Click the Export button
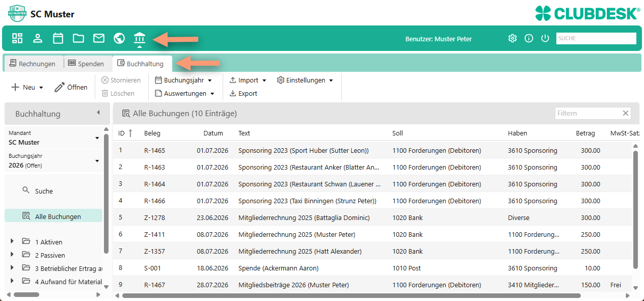This screenshot has height=301, width=644. (243, 93)
